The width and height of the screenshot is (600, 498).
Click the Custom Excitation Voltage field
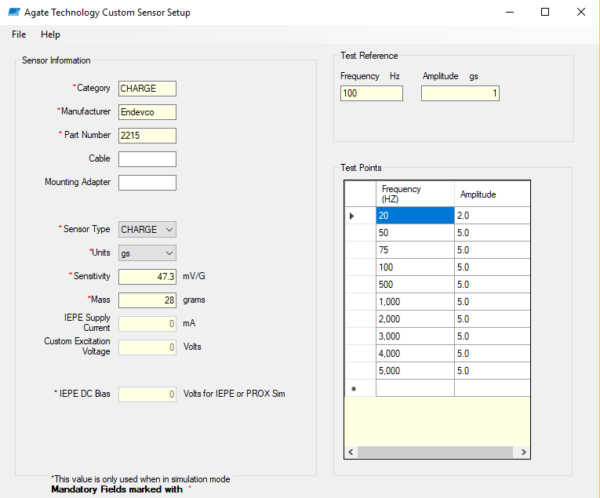pyautogui.click(x=147, y=347)
